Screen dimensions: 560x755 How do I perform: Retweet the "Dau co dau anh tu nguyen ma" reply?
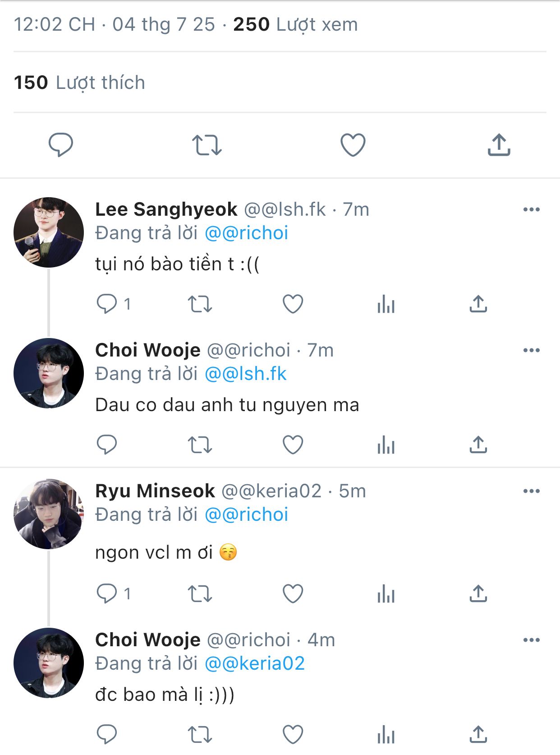(200, 445)
